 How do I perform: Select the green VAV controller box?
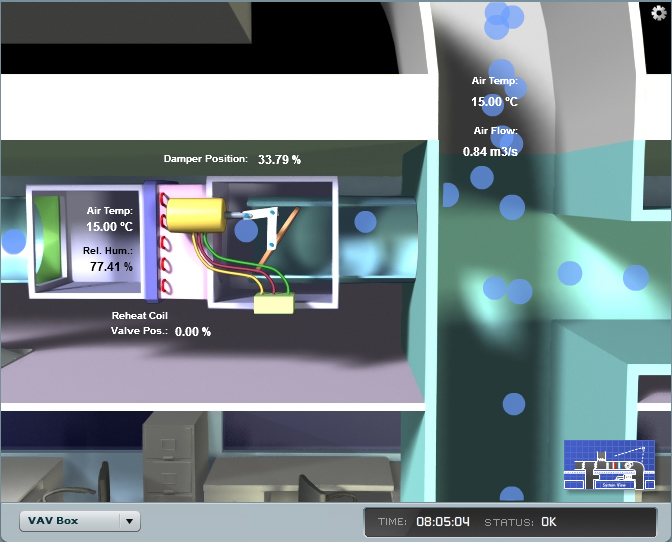(x=273, y=303)
